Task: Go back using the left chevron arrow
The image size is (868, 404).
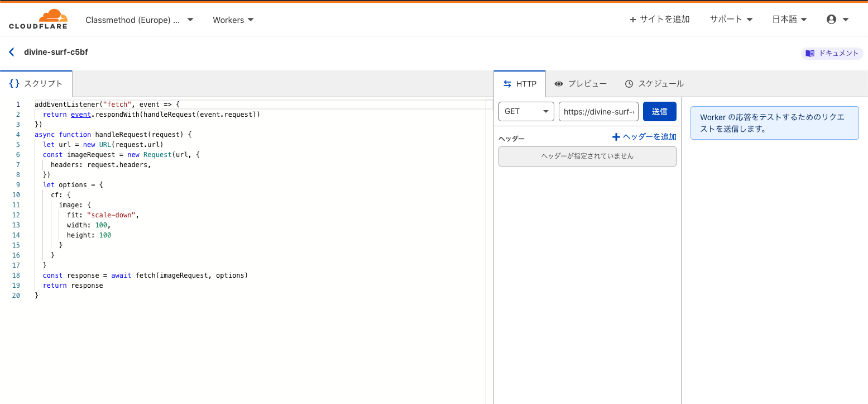Action: pyautogui.click(x=11, y=52)
